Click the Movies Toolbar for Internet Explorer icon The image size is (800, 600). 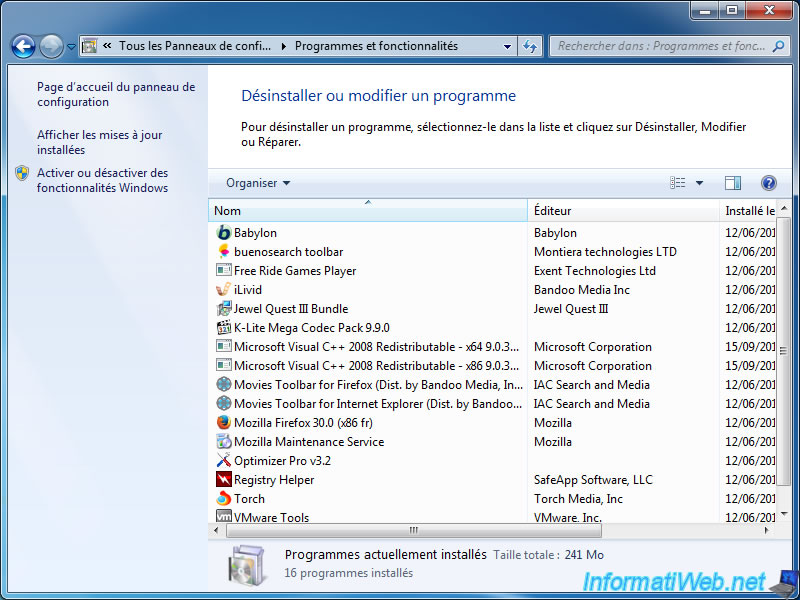coord(223,404)
